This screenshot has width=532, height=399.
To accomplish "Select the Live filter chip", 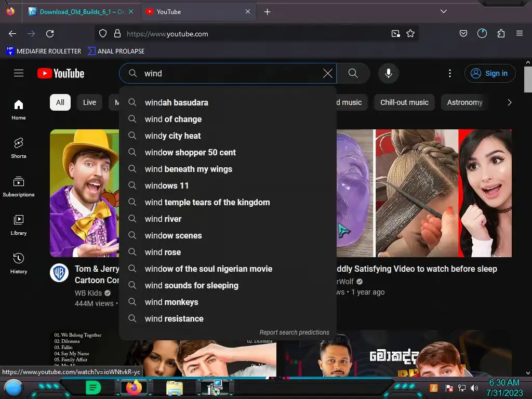I will 89,102.
